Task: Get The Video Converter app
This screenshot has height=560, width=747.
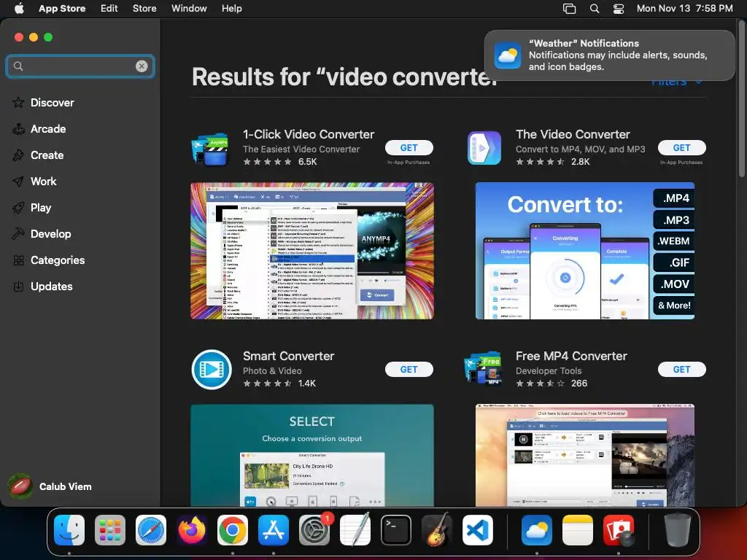Action: point(682,147)
